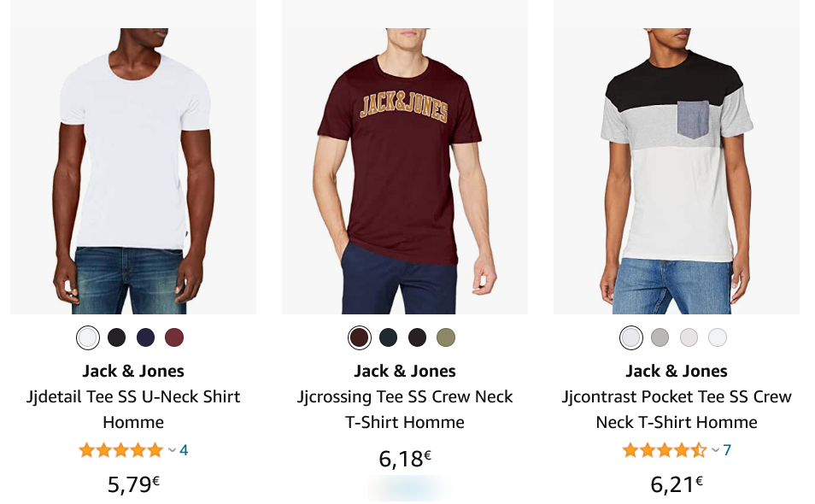The height and width of the screenshot is (504, 815).
Task: Select the dark navy swatch under Jjcrossing Tee
Action: [388, 337]
